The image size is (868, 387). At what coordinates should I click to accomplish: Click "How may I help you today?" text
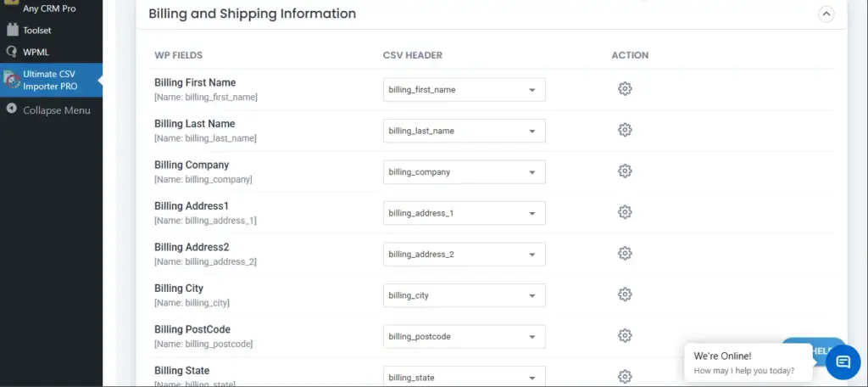click(744, 371)
